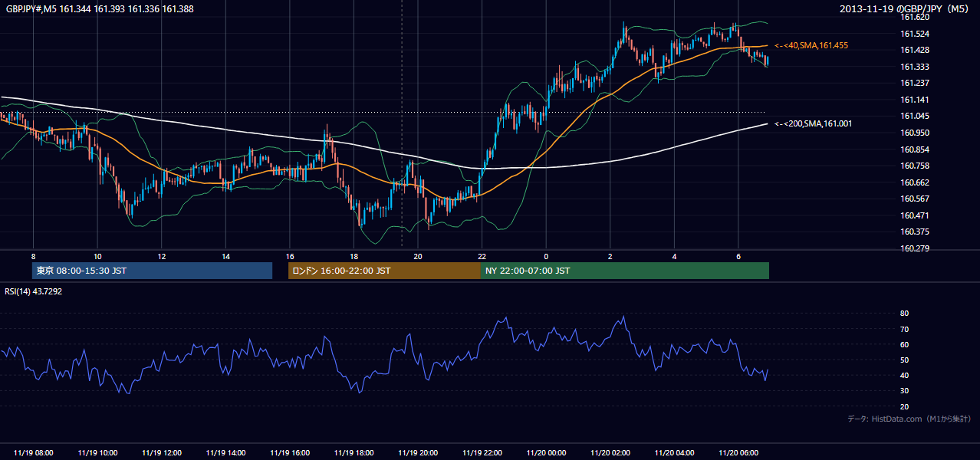The width and height of the screenshot is (980, 460).
Task: Click the chart title 2013-11-19 のGBP/JPY (M5)
Action: tap(906, 8)
